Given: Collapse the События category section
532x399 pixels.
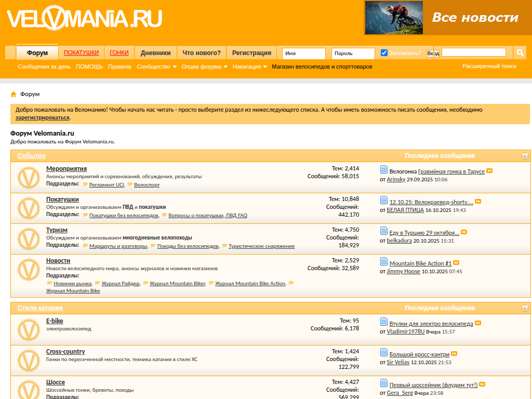Looking at the screenshot, I should [x=525, y=156].
